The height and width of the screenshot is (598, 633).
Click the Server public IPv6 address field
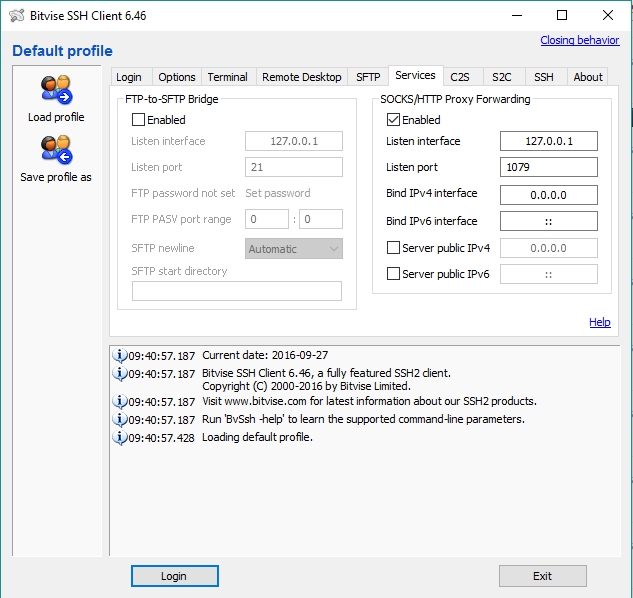pyautogui.click(x=549, y=274)
